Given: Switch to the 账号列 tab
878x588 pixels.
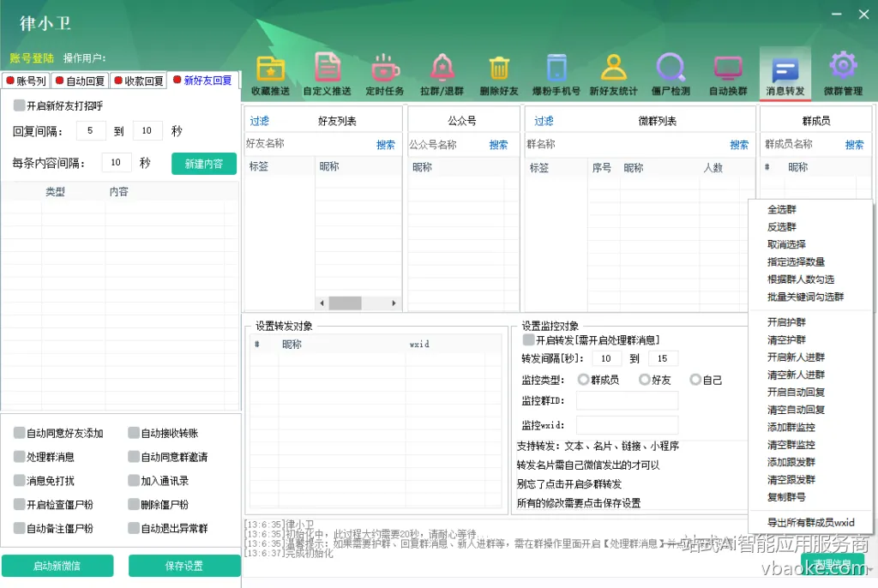Looking at the screenshot, I should (26, 81).
